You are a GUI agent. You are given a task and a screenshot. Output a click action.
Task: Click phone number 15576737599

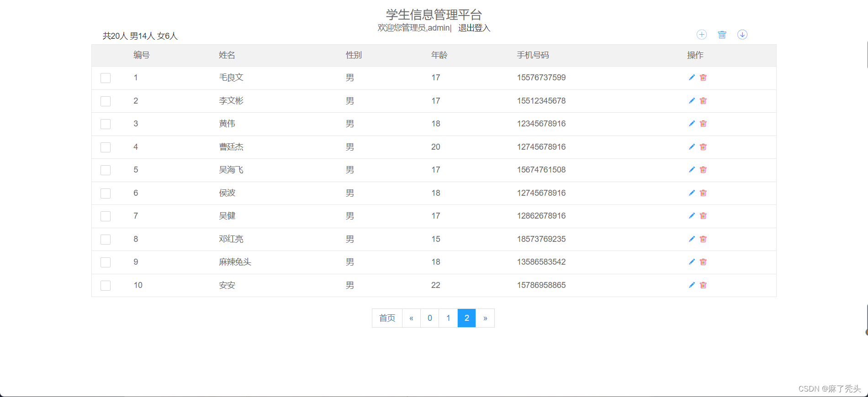click(541, 78)
